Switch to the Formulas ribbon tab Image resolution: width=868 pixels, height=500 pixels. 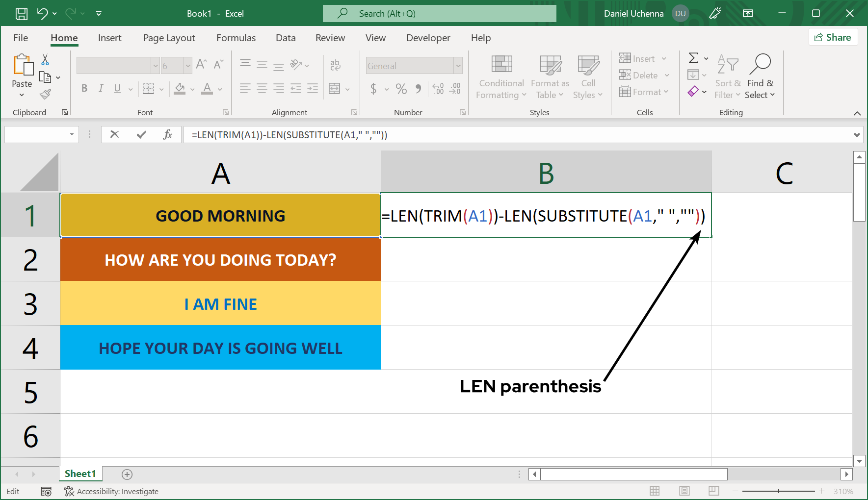pyautogui.click(x=236, y=38)
